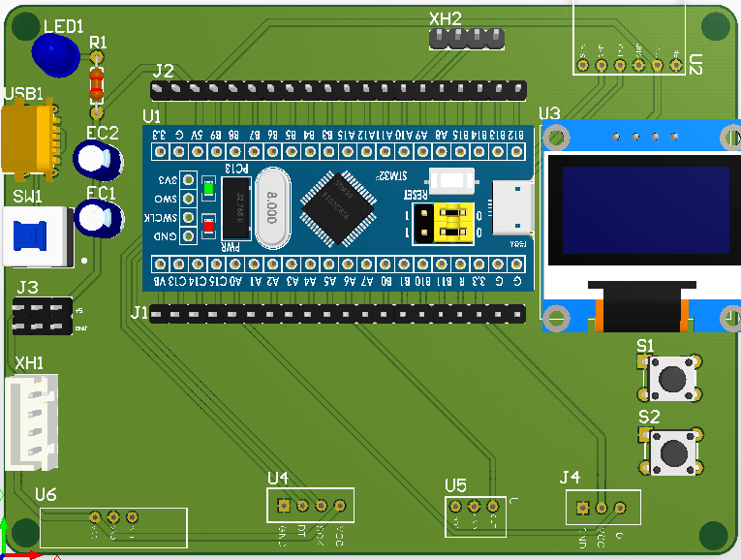Click the U2 designator label
The width and height of the screenshot is (741, 560).
point(695,64)
